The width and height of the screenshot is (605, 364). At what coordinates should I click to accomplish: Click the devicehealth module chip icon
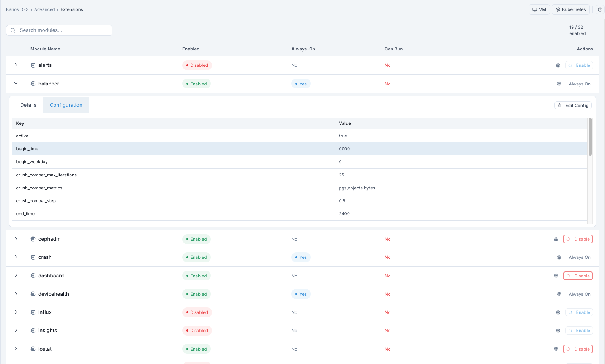[x=33, y=294]
